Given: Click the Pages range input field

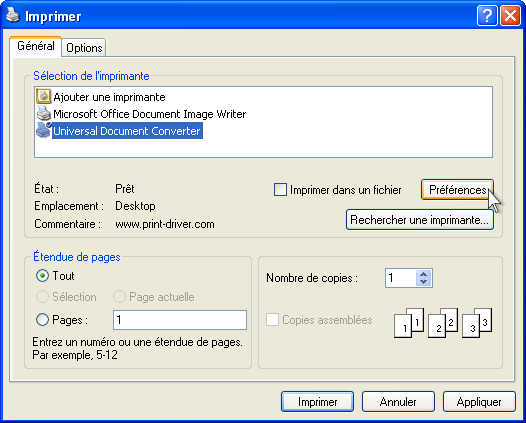Looking at the screenshot, I should tap(180, 320).
